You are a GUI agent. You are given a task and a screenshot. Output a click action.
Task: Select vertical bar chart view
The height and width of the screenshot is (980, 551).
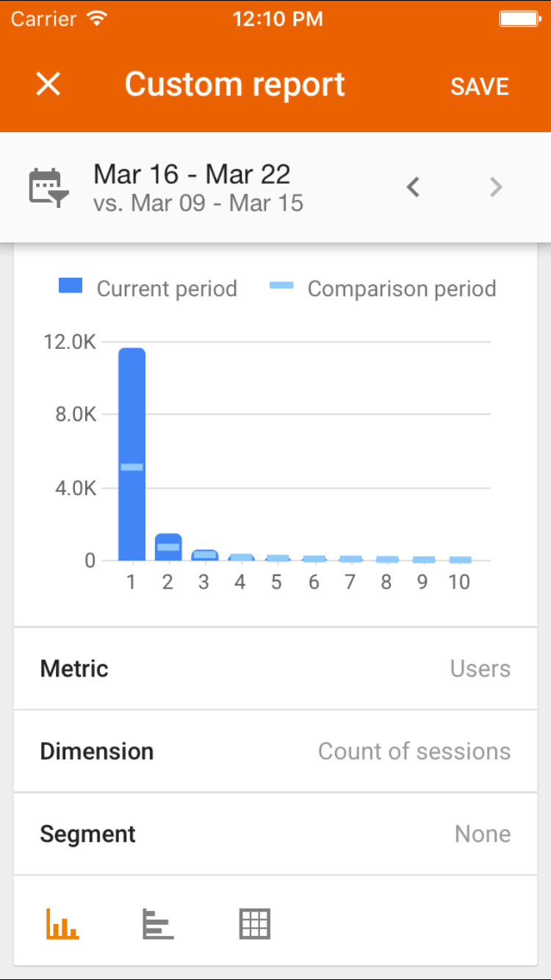click(x=62, y=923)
